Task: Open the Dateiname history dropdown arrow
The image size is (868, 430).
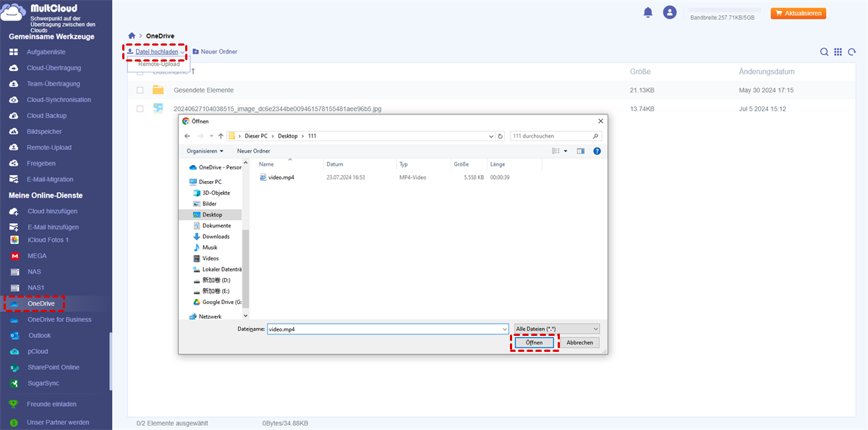Action: (504, 329)
